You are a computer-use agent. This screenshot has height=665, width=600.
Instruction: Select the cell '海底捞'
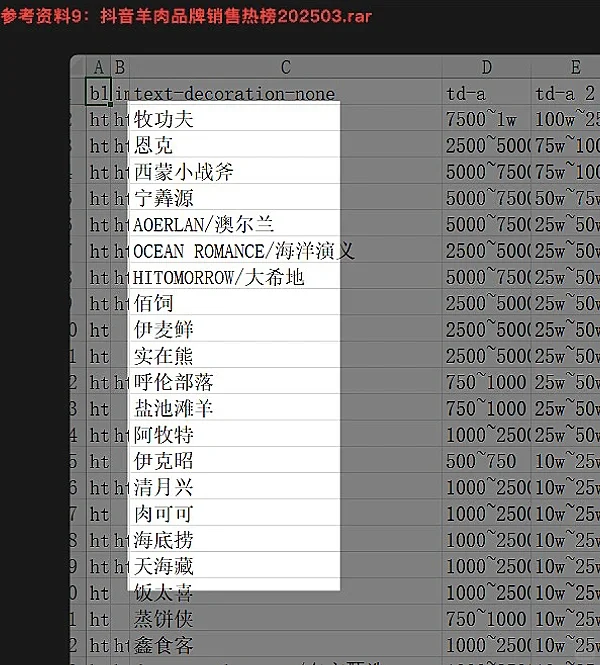[285, 540]
